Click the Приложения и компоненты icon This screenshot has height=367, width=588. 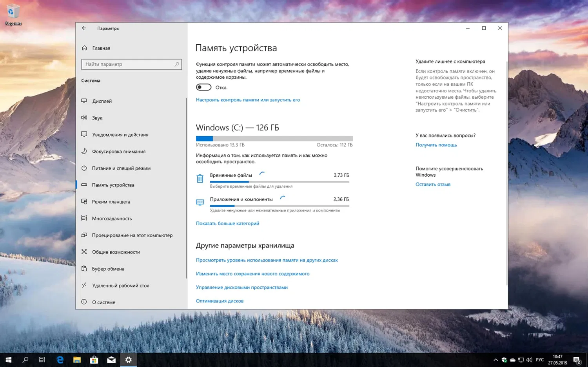pyautogui.click(x=200, y=202)
